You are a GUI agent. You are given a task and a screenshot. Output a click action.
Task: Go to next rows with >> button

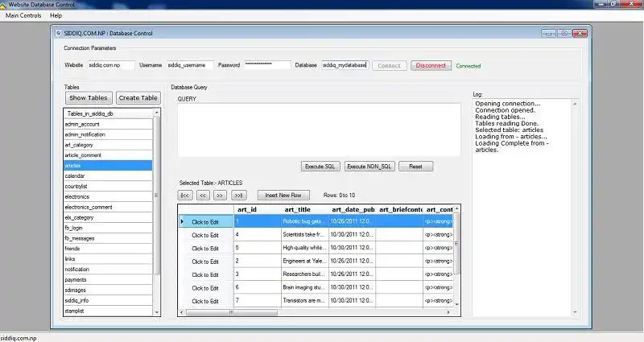click(x=220, y=196)
